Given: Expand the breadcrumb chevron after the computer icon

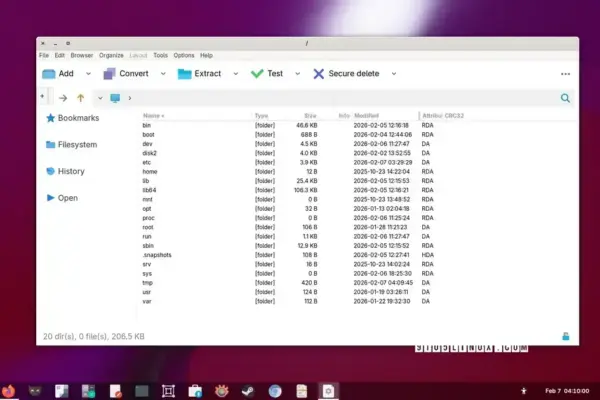Looking at the screenshot, I should click(x=130, y=98).
